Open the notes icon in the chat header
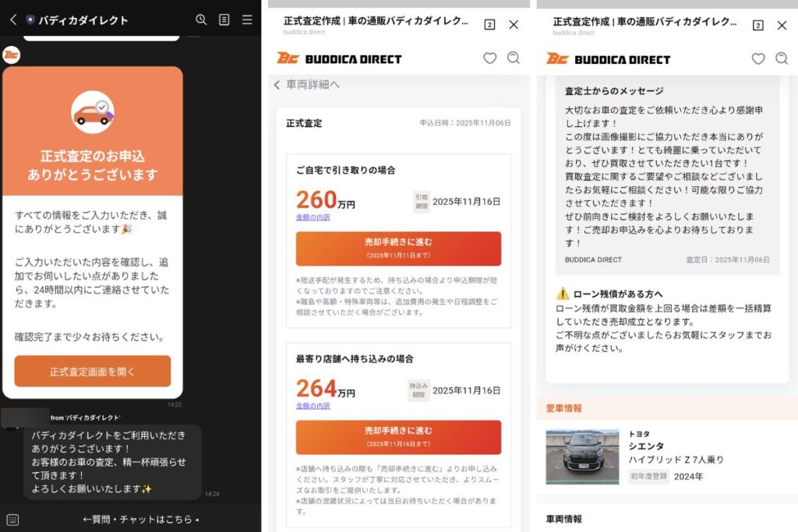Viewport: 798px width, 532px height. [x=226, y=19]
